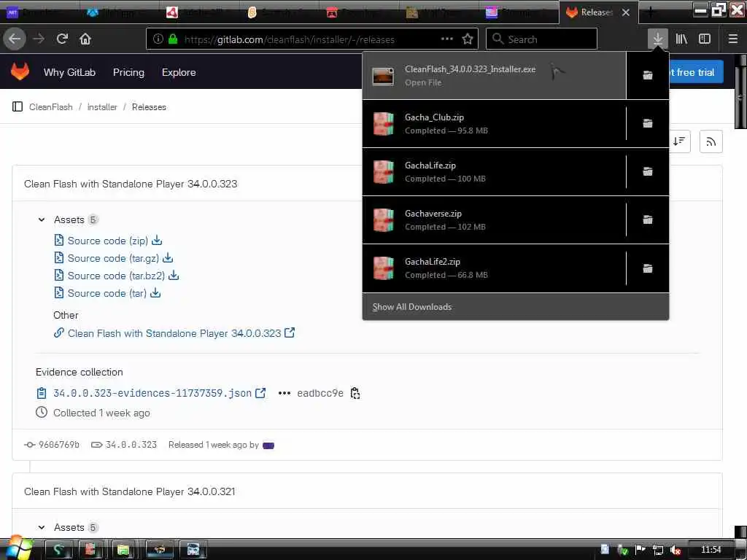Bookmark this page with the star
Viewport: 747px width, 560px height.
[468, 39]
